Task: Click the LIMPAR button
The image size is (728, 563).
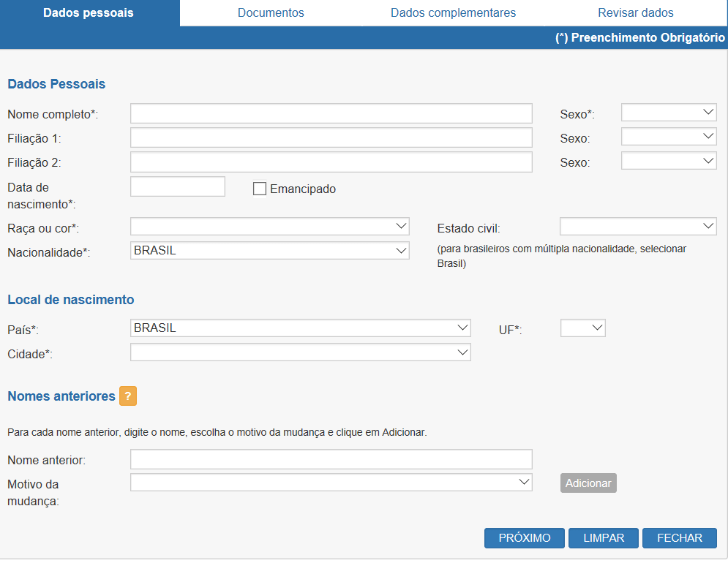Action: [604, 538]
